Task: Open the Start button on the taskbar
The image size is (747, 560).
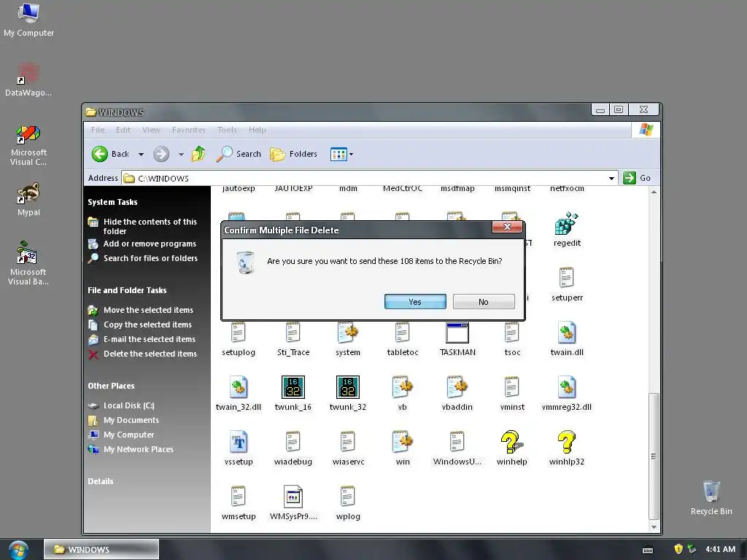Action: tap(18, 550)
